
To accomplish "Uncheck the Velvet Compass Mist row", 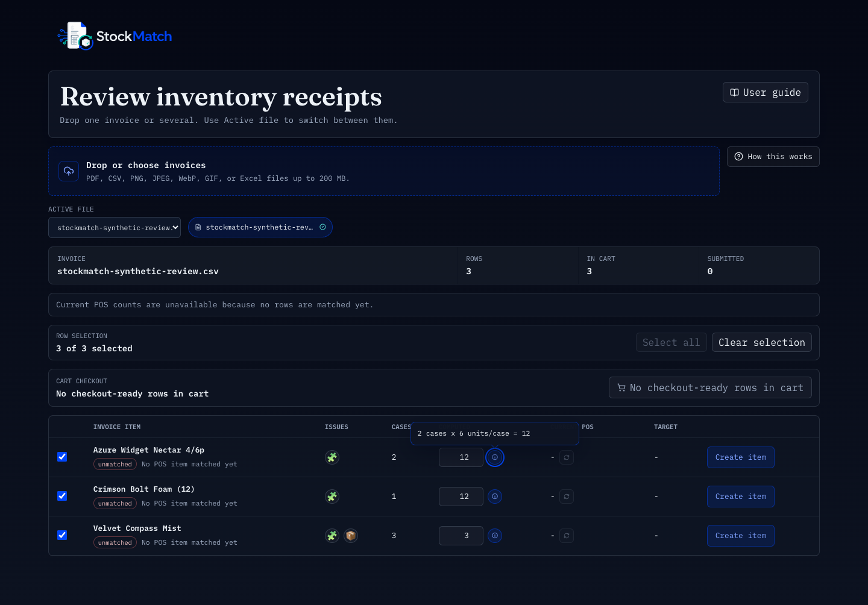I will coord(62,535).
